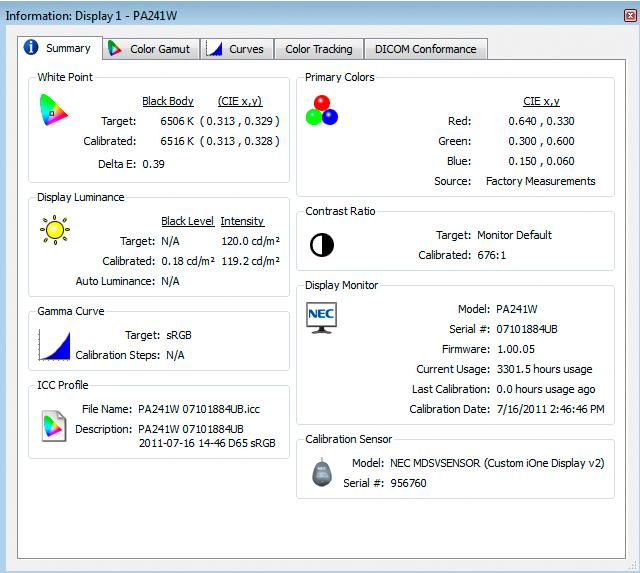The height and width of the screenshot is (573, 640).
Task: Click sensor model NEC MDSVSENSOR text
Action: pos(497,463)
